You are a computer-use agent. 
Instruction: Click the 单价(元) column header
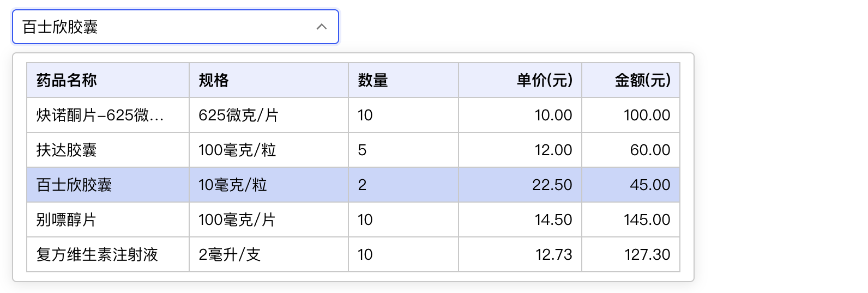click(520, 81)
